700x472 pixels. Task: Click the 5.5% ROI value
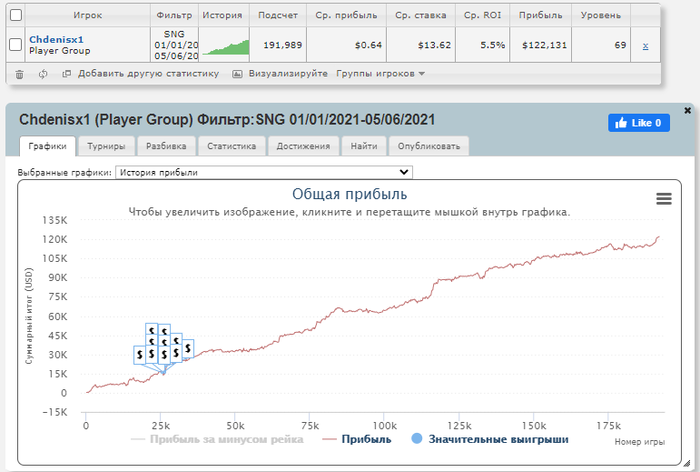coord(492,45)
